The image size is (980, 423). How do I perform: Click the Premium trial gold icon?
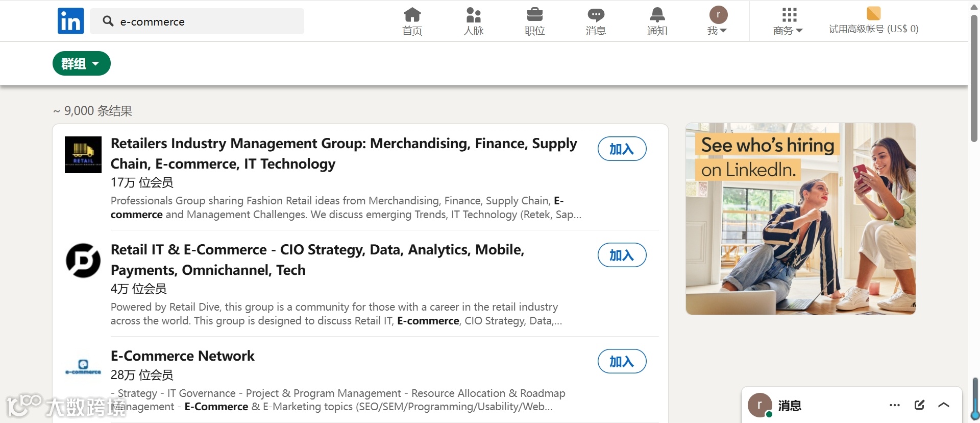click(x=873, y=13)
